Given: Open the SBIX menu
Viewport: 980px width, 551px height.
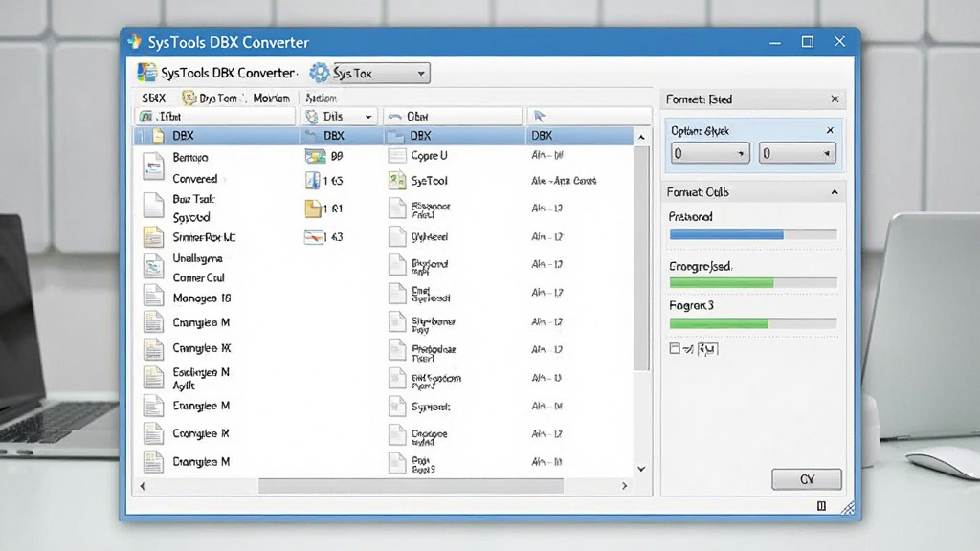Looking at the screenshot, I should point(154,99).
